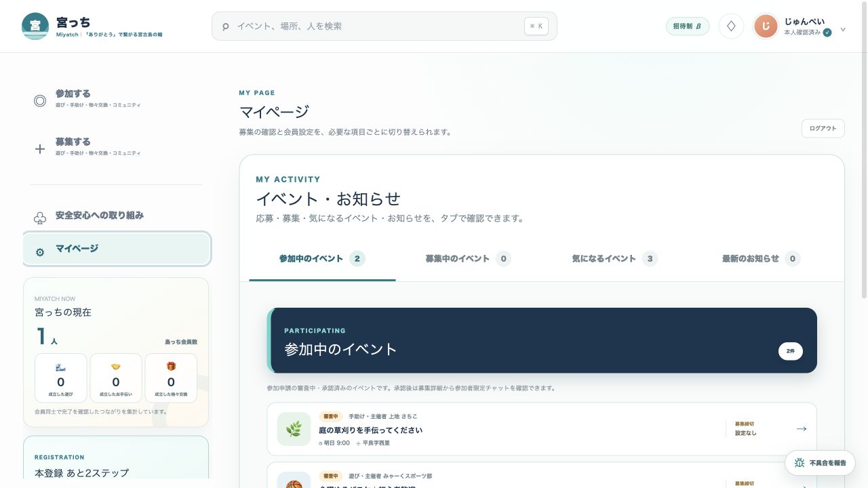Viewport: 868px width, 488px height.
Task: Click the shoe icon for 成立した遊び
Action: coord(60,367)
